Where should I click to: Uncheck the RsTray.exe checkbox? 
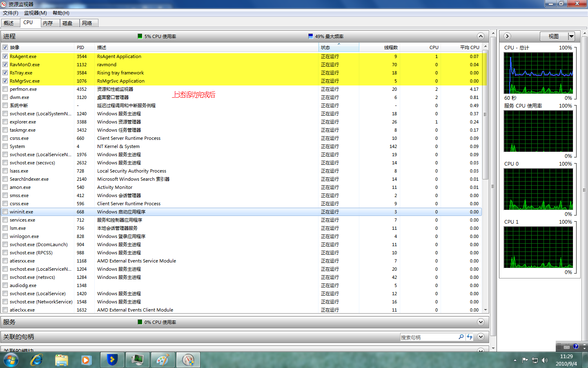(x=5, y=73)
